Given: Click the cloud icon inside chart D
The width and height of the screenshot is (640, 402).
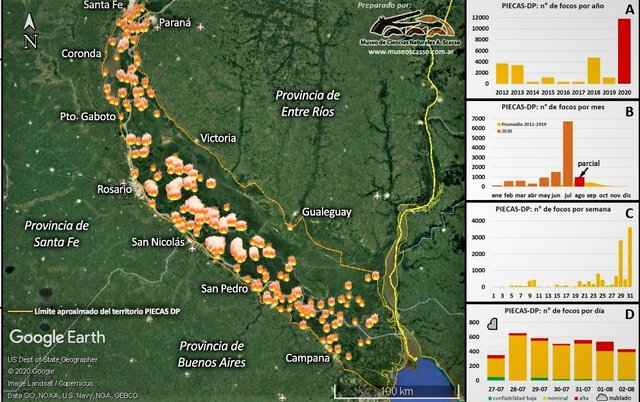Looking at the screenshot, I should 493,325.
